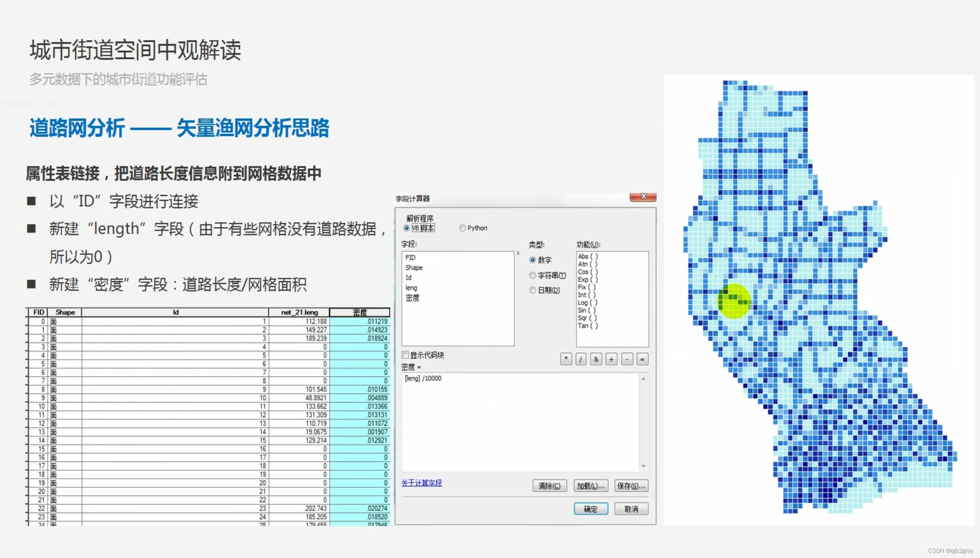This screenshot has width=980, height=558.
Task: Cancel with the 取消 button
Action: coord(631,509)
